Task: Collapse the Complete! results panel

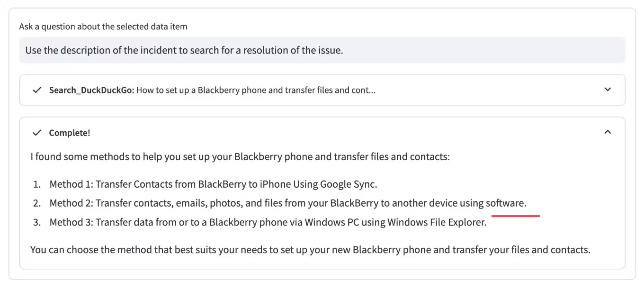Action: (608, 132)
